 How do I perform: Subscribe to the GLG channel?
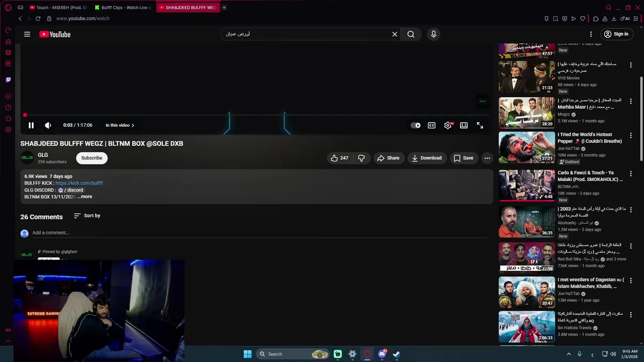coord(92,158)
